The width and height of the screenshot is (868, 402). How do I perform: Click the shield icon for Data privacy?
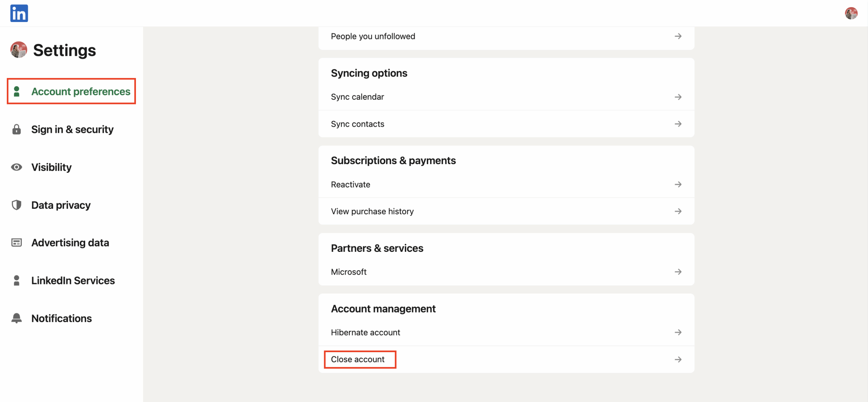(x=16, y=205)
